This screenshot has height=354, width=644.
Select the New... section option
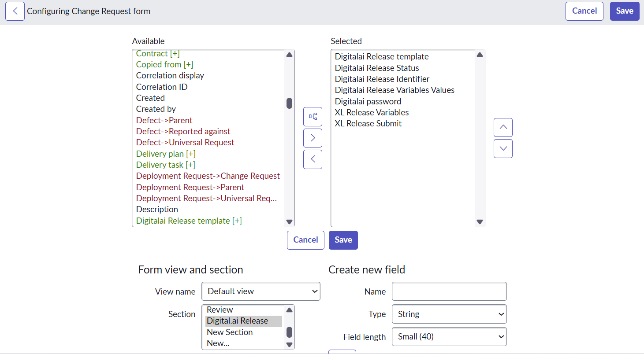[x=218, y=343]
